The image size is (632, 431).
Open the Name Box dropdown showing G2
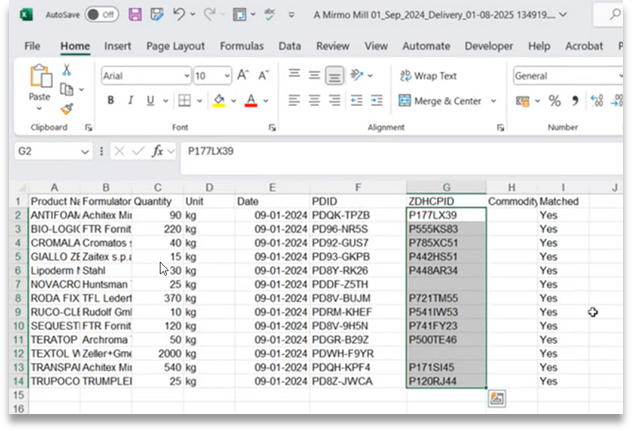coord(85,152)
